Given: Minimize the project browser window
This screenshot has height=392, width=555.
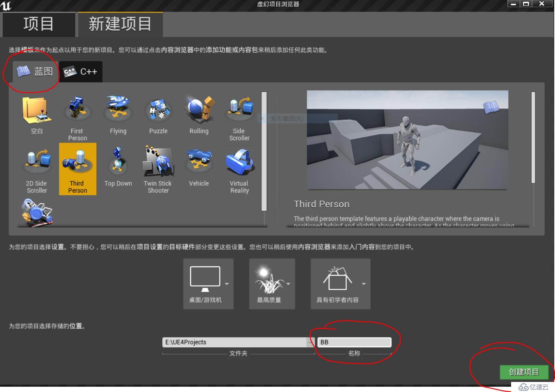Looking at the screenshot, I should tap(514, 4).
